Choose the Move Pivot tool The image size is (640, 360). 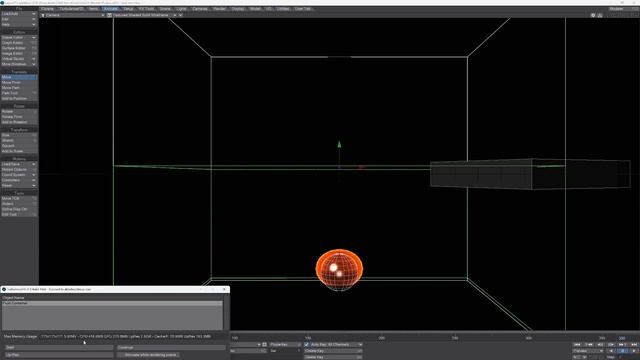pos(19,82)
